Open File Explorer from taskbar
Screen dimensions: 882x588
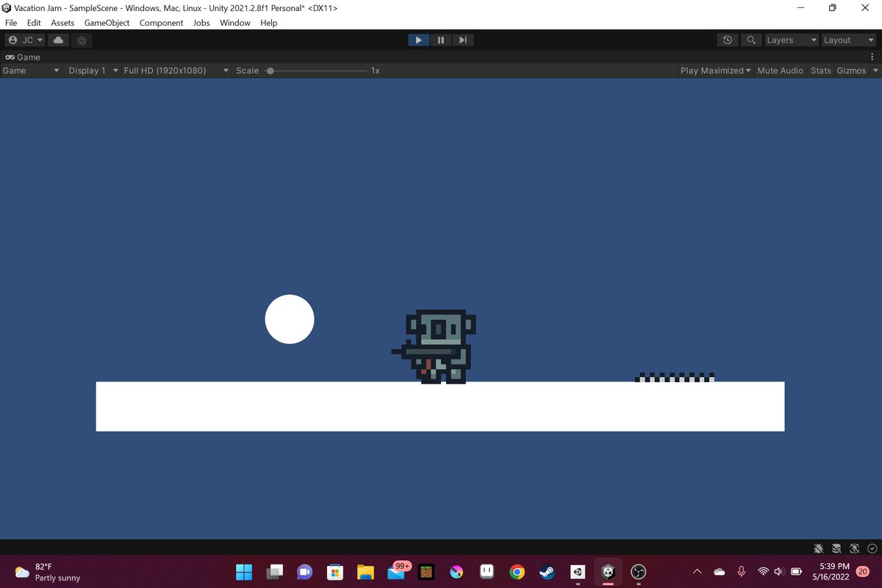(x=365, y=572)
